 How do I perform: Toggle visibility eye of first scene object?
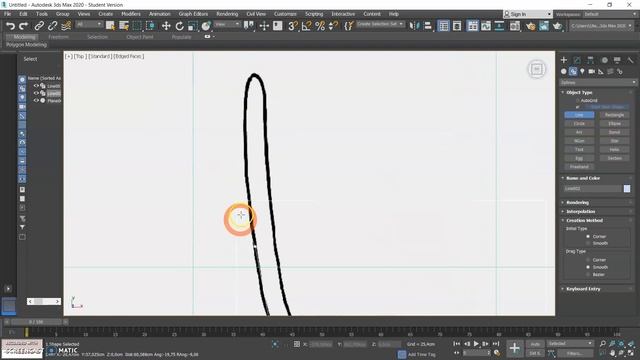(x=36, y=86)
